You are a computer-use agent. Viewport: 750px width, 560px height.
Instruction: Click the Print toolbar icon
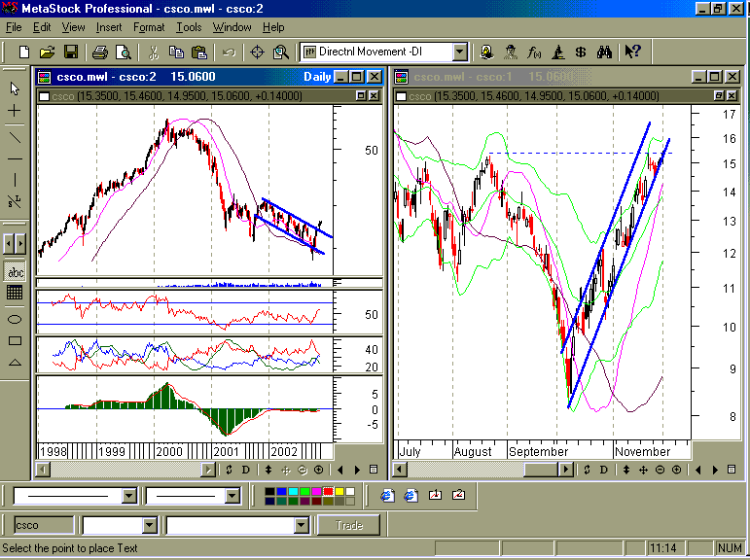pyautogui.click(x=100, y=52)
